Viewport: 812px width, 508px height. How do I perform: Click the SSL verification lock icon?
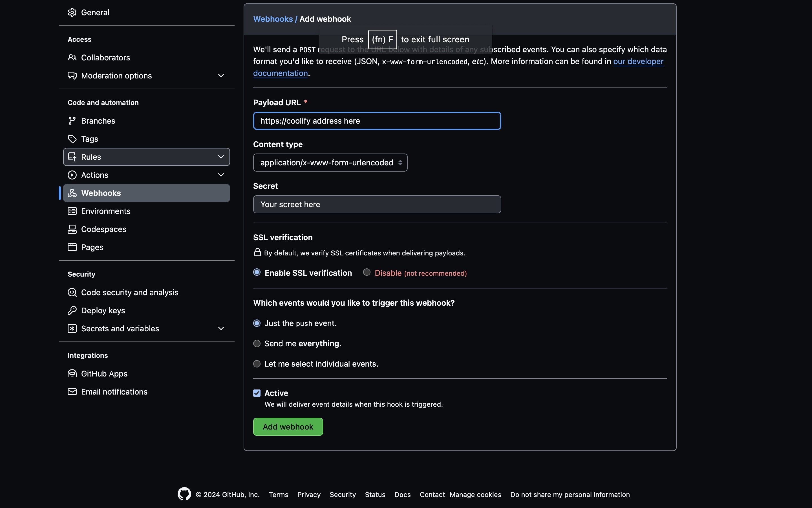point(257,252)
